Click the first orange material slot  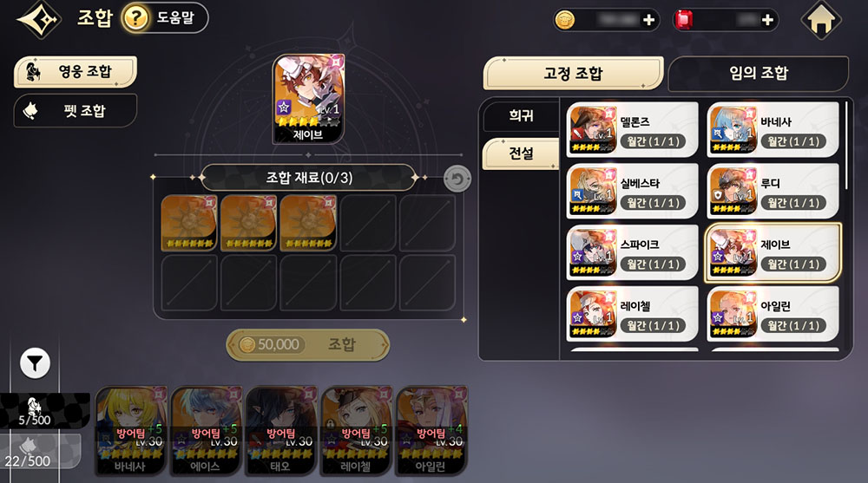pyautogui.click(x=188, y=223)
